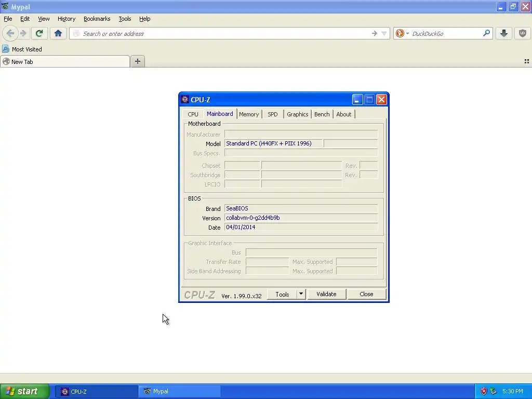Switch to the Bench tab
This screenshot has height=399, width=532.
[x=322, y=114]
